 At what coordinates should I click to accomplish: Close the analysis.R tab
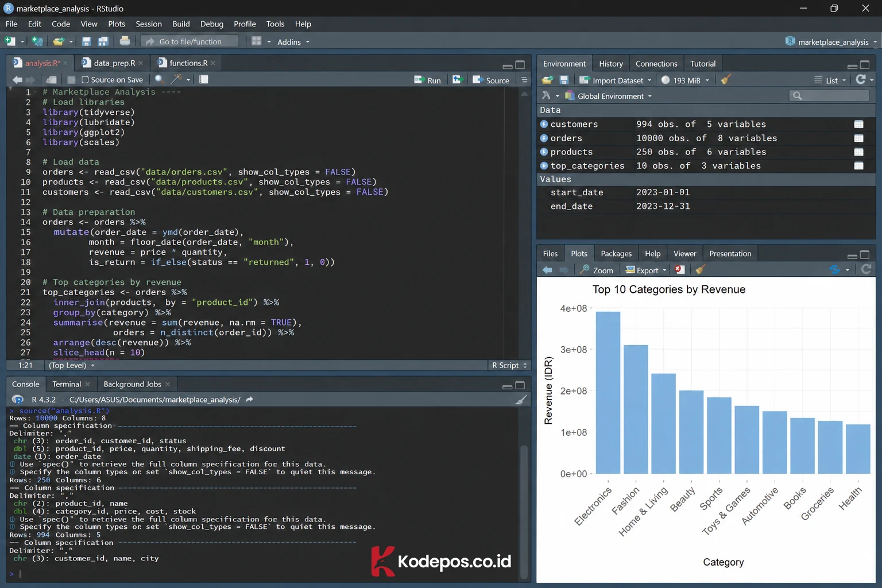(65, 63)
